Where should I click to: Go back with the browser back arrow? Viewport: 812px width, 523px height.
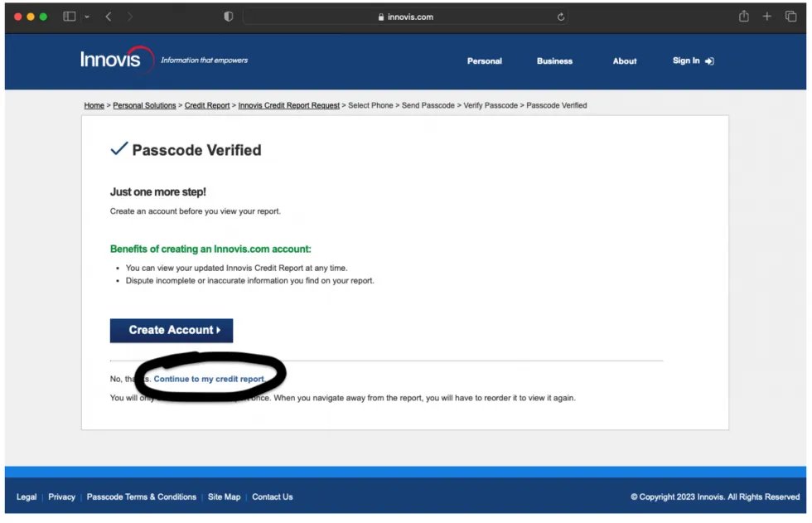point(109,17)
